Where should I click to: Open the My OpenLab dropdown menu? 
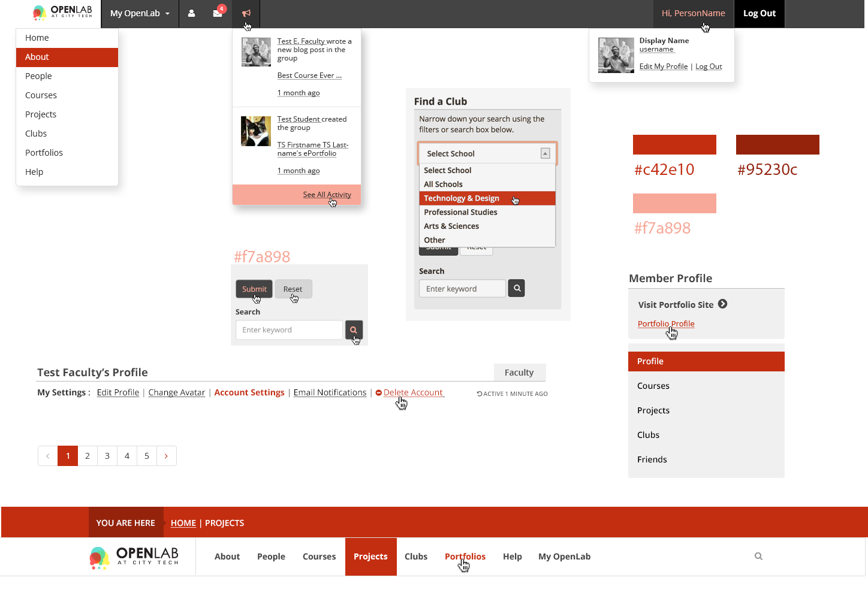tap(140, 13)
